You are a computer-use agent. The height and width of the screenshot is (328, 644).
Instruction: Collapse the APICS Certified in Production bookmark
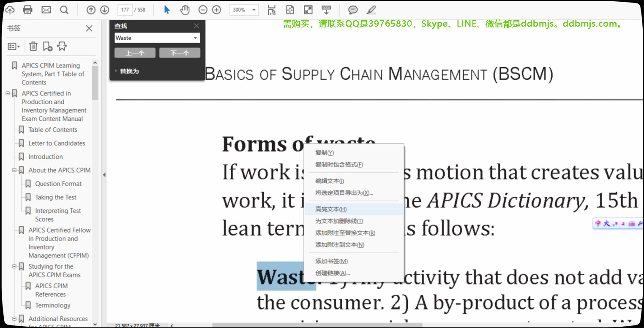click(8, 93)
